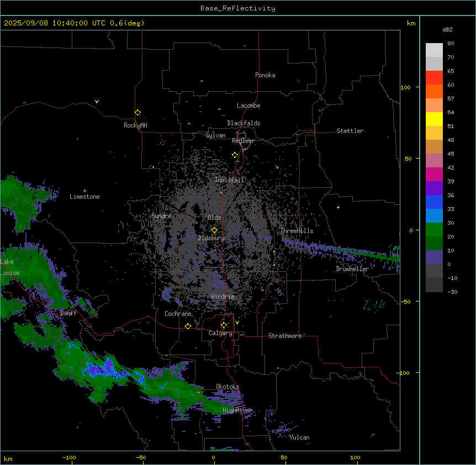Click the green 30 dBZ legend swatch

coord(434,229)
